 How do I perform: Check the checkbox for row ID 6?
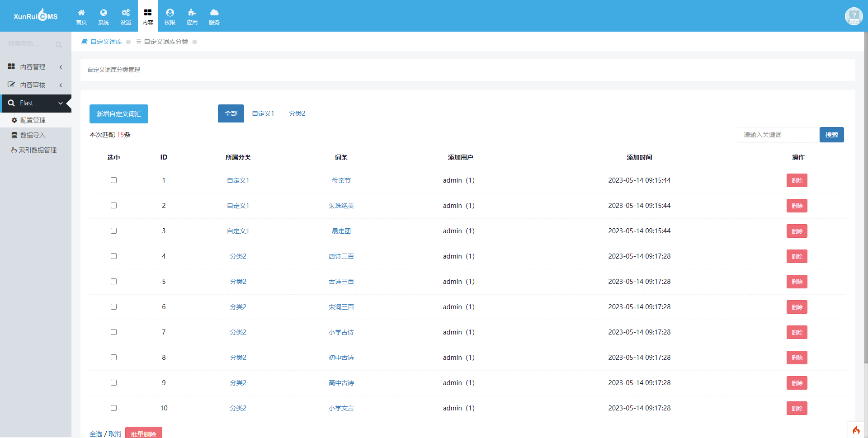(x=113, y=306)
